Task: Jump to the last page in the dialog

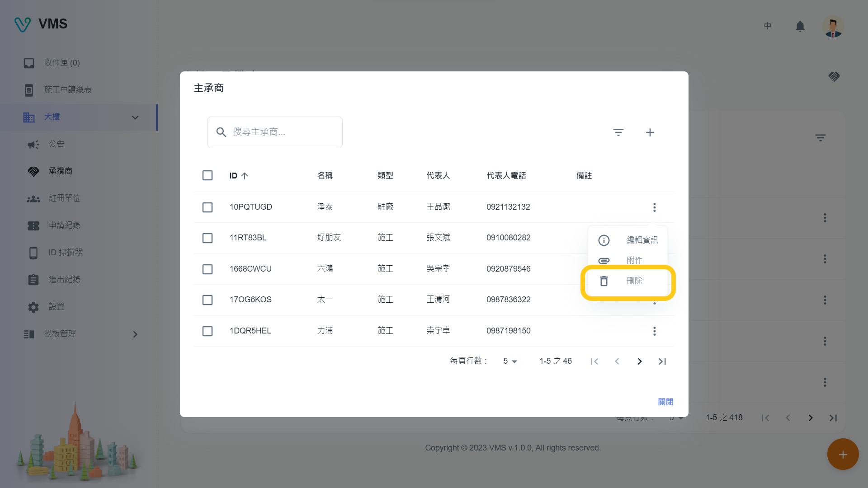Action: coord(662,361)
